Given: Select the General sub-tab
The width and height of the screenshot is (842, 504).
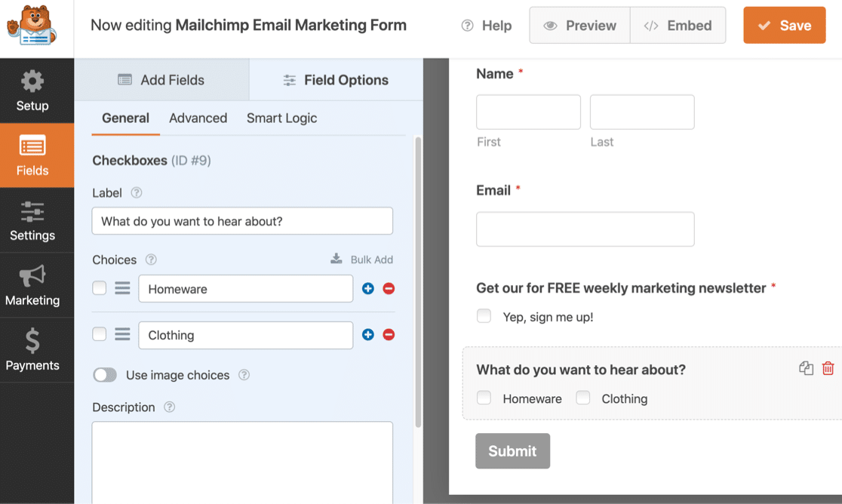Looking at the screenshot, I should point(126,118).
